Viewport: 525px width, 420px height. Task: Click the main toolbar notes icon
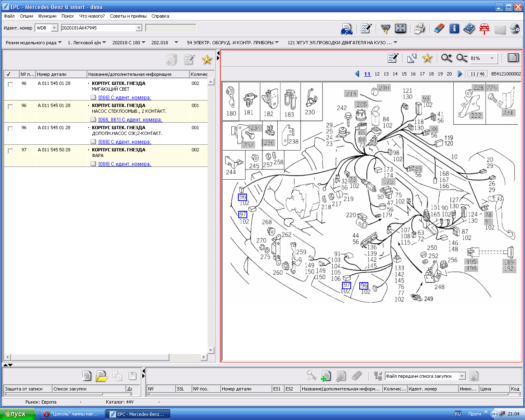366,29
